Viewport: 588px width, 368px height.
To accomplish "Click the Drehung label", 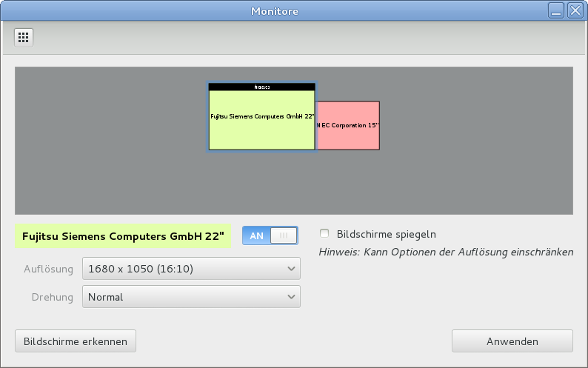I will pos(52,297).
